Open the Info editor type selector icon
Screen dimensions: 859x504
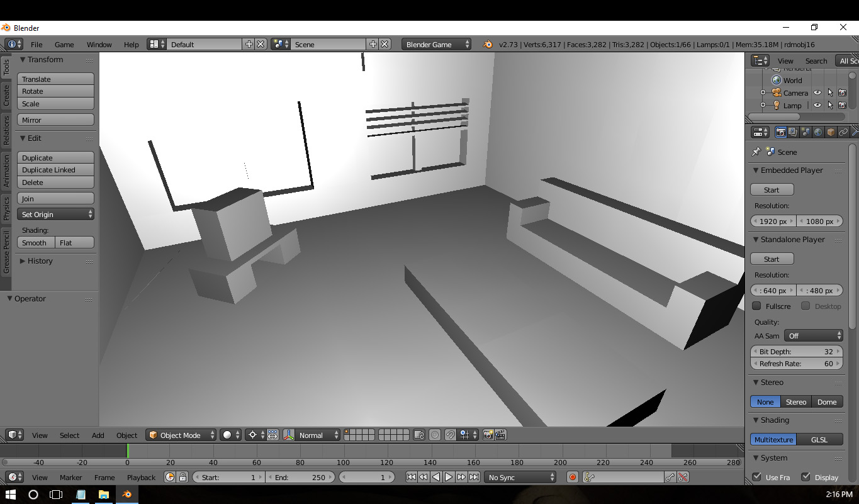(14, 44)
